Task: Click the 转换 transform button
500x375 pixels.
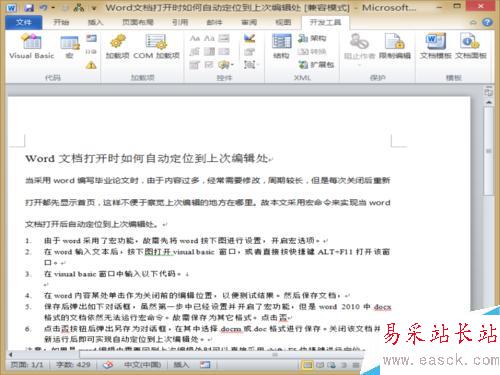Action: click(x=312, y=52)
